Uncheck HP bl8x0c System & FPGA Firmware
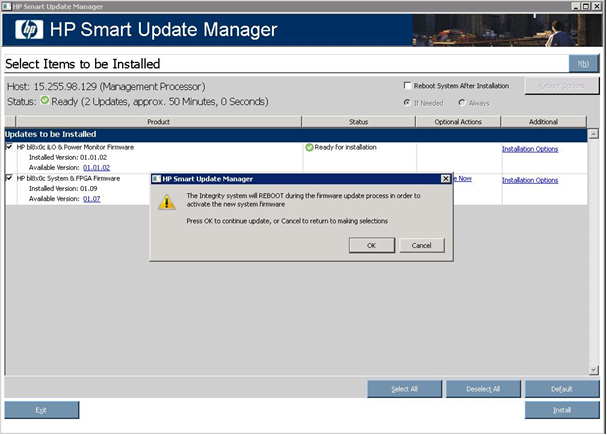Viewport: 607px width, 435px height. [9, 178]
